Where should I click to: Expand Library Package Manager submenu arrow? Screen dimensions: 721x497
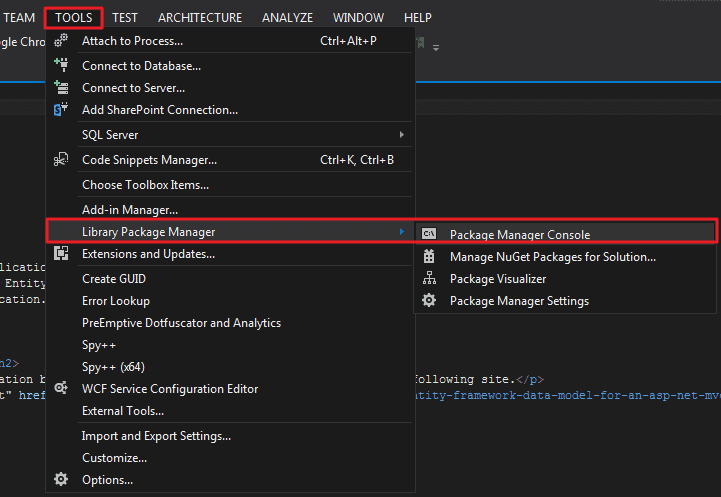402,232
